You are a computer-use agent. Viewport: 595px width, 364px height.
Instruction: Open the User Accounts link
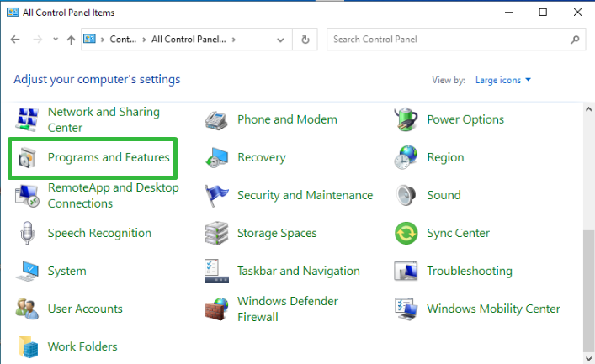click(85, 309)
